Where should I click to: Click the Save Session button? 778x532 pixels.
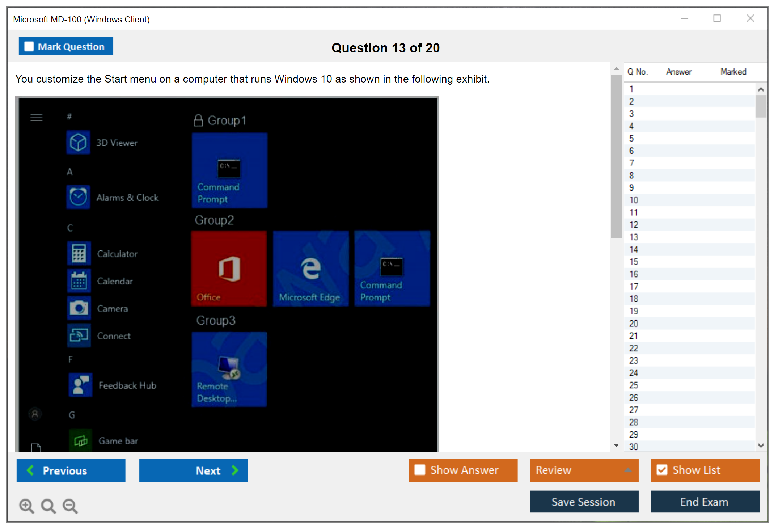click(x=584, y=502)
